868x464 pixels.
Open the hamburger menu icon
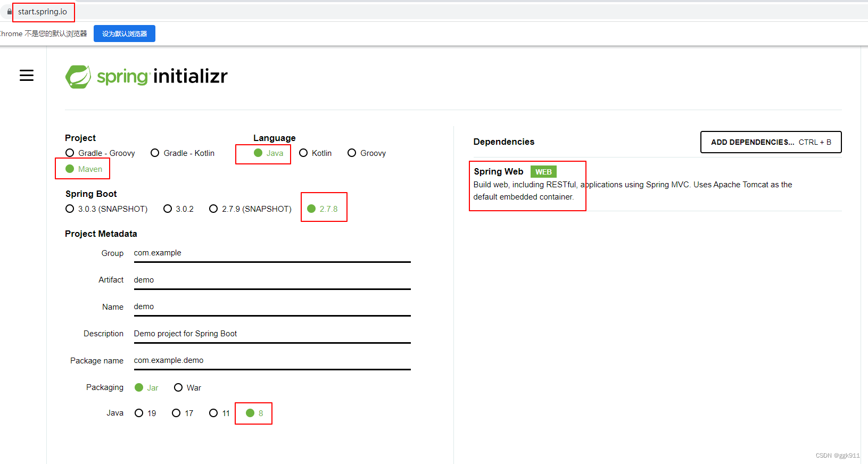[x=27, y=76]
